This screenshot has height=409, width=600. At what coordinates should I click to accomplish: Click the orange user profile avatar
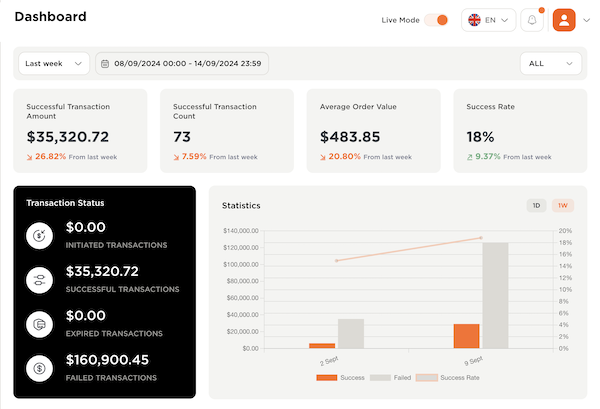tap(564, 20)
